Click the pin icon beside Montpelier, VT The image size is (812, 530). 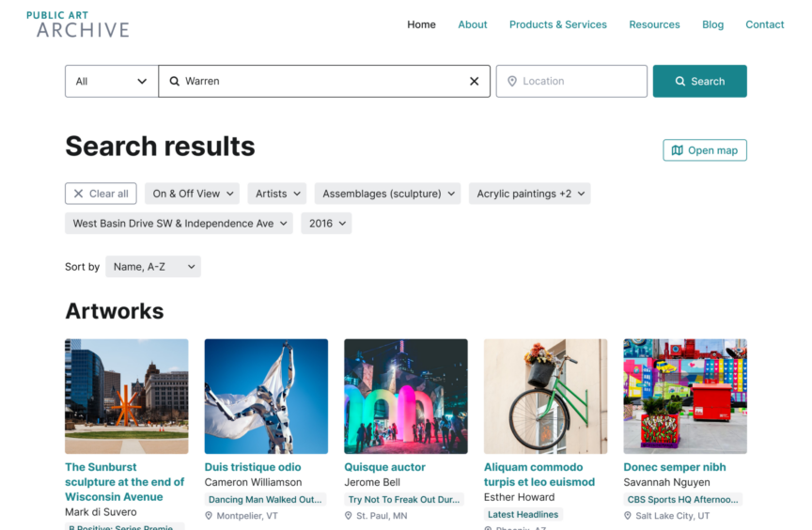(209, 516)
